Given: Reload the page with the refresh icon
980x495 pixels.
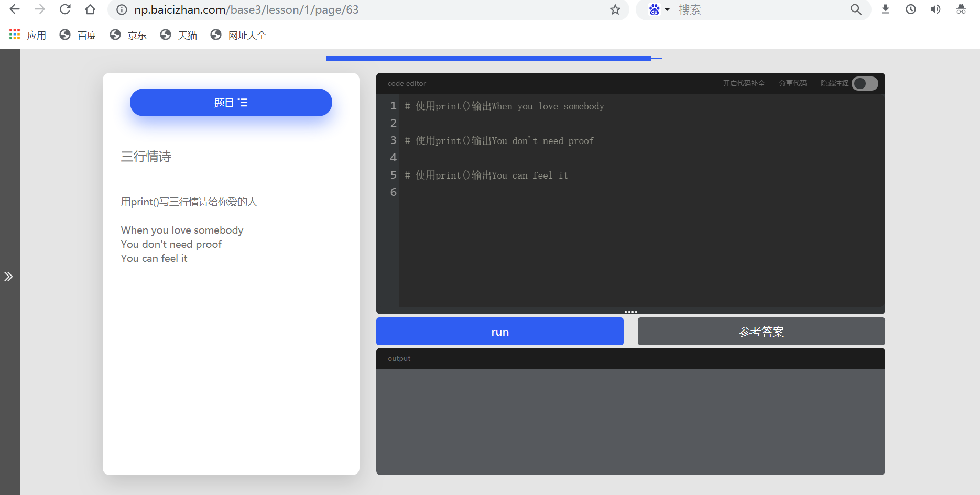Looking at the screenshot, I should pyautogui.click(x=65, y=9).
